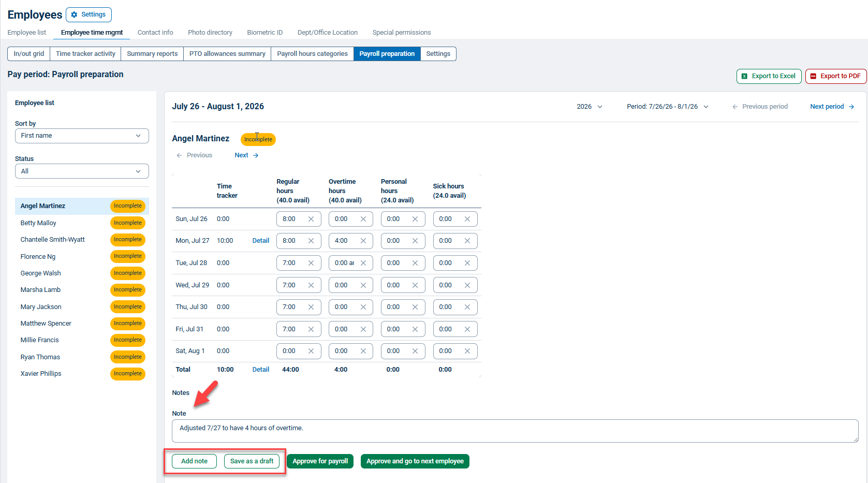
Task: Clear Tuesday Jul 28 personal hours value
Action: pyautogui.click(x=415, y=263)
